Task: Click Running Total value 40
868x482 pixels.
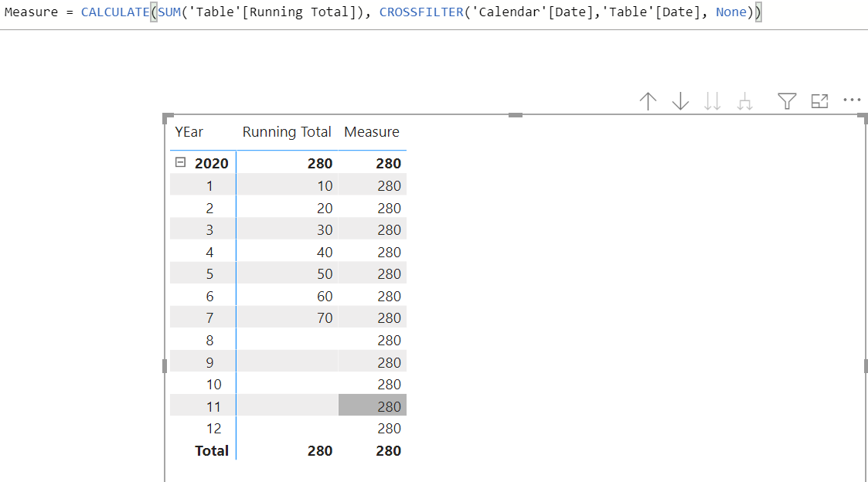Action: pos(325,253)
